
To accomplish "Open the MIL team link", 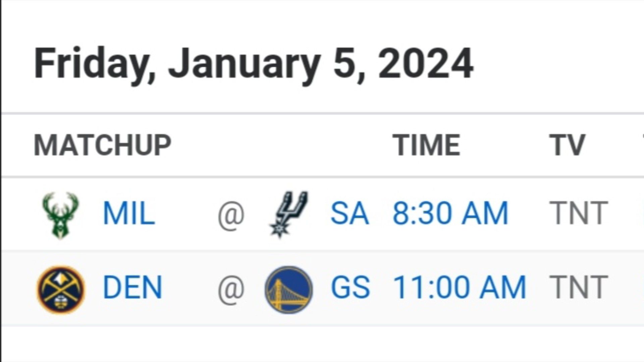I will coord(129,213).
